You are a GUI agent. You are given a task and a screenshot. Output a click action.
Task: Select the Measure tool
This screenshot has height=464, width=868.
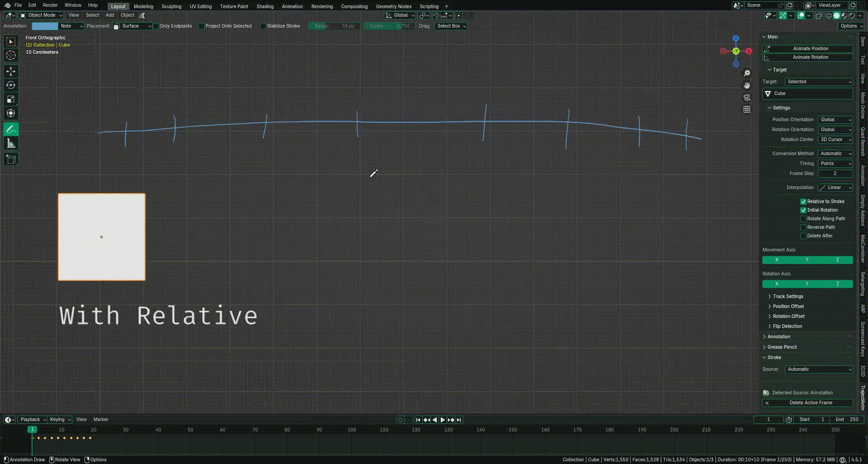click(x=11, y=144)
